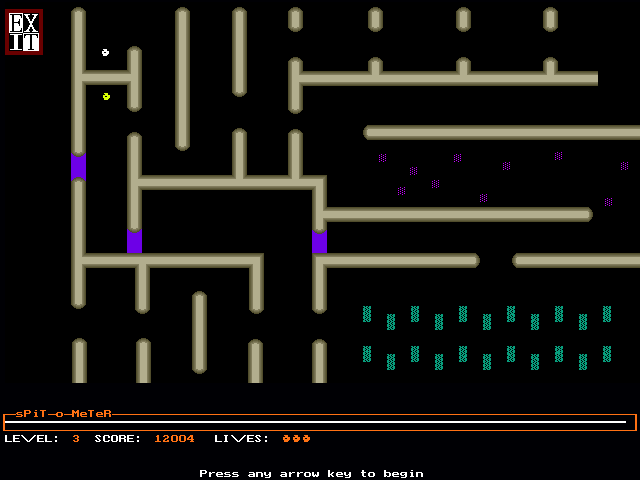Click the rightmost purple door
Screen dimensions: 640x480
pos(319,241)
